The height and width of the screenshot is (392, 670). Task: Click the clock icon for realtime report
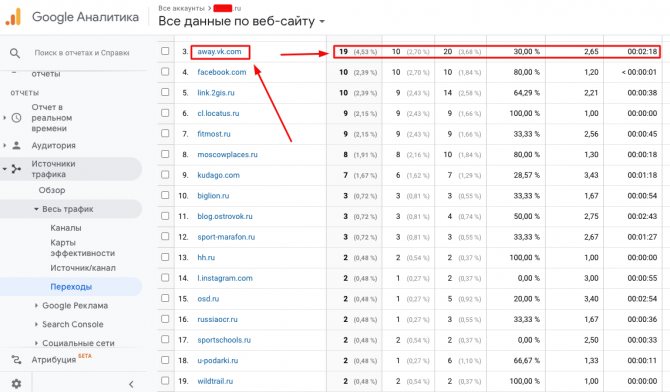click(16, 118)
